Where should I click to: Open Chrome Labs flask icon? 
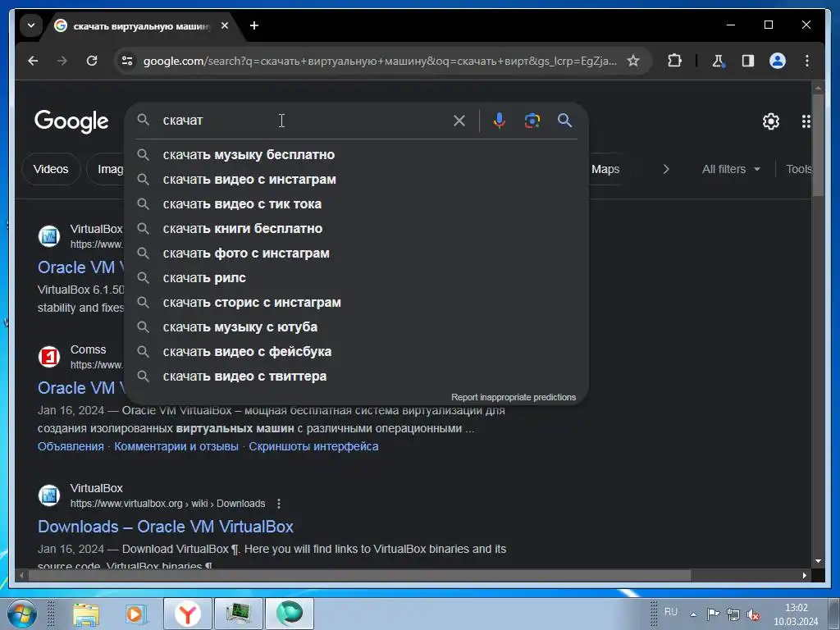point(719,61)
